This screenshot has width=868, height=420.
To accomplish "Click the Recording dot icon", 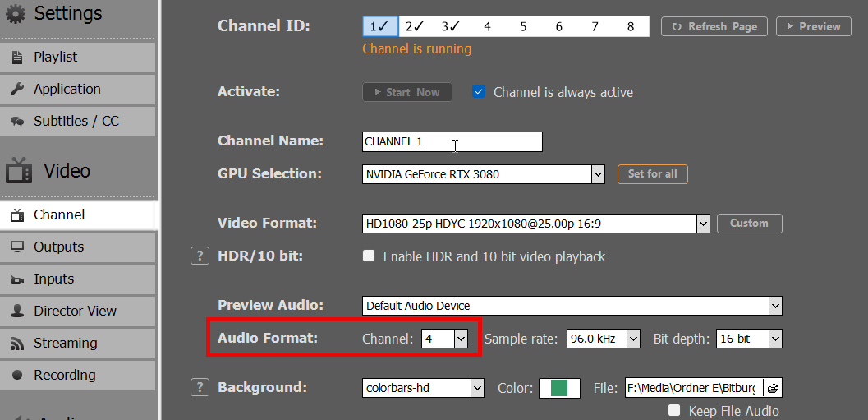I will coord(18,375).
